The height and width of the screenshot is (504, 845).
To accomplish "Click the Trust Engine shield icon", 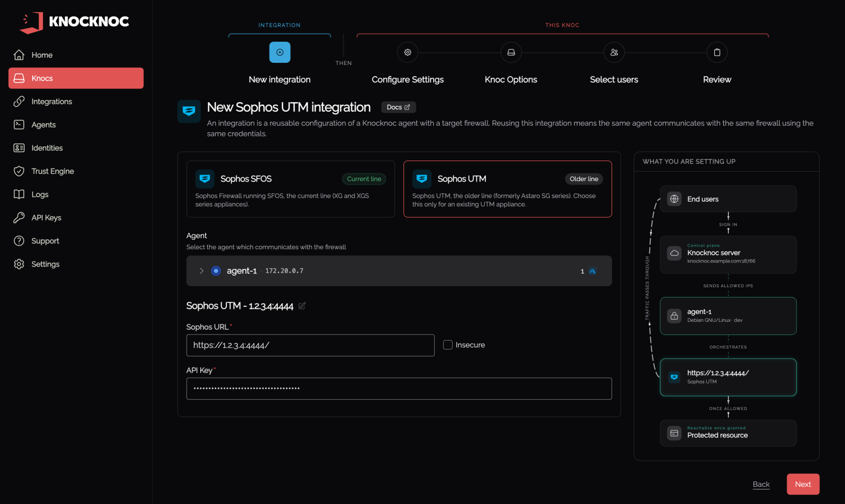I will 19,171.
